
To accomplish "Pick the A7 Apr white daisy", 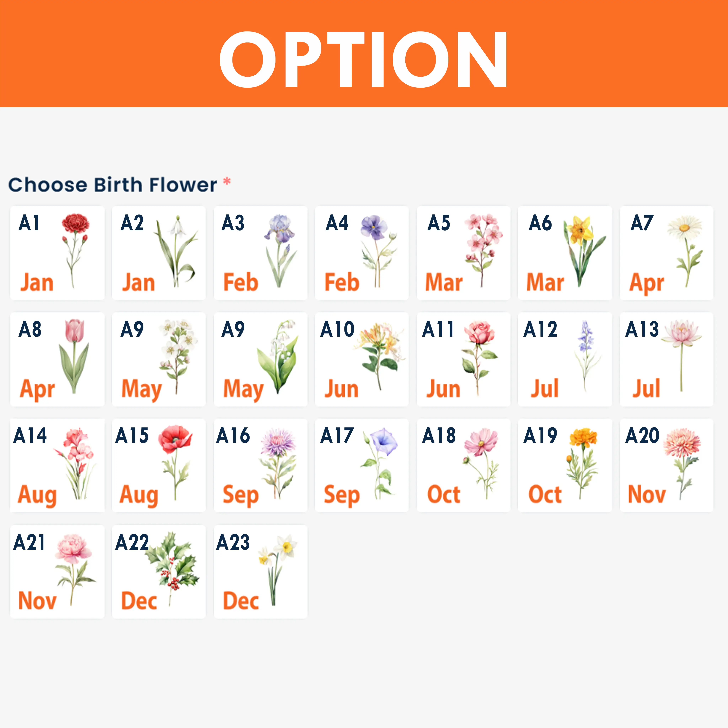I will 666,253.
